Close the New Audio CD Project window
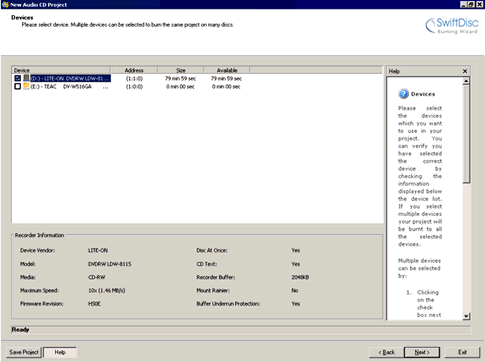 [480, 4]
